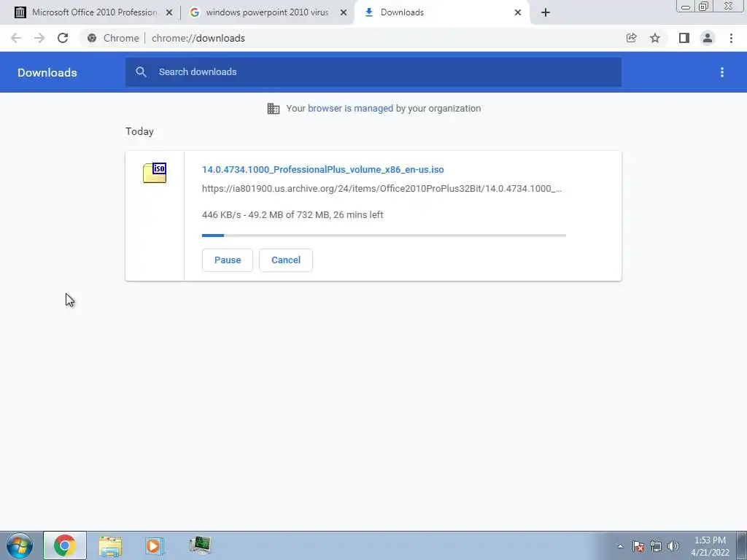Image resolution: width=747 pixels, height=560 pixels.
Task: Click the Action Center flag icon
Action: (x=638, y=546)
